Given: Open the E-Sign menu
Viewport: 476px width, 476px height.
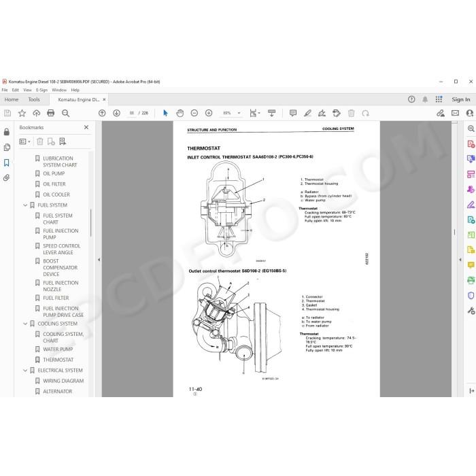Looking at the screenshot, I should pyautogui.click(x=41, y=90).
